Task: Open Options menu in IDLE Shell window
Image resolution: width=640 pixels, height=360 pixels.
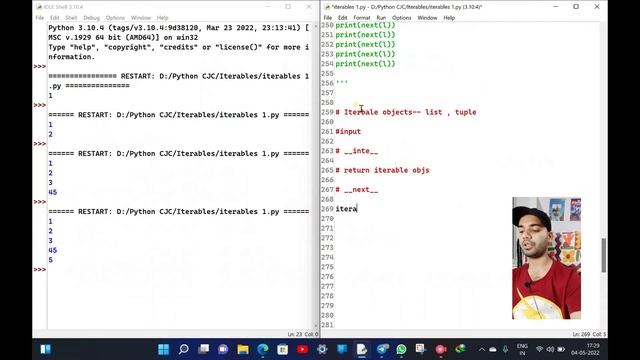Action: coord(115,18)
